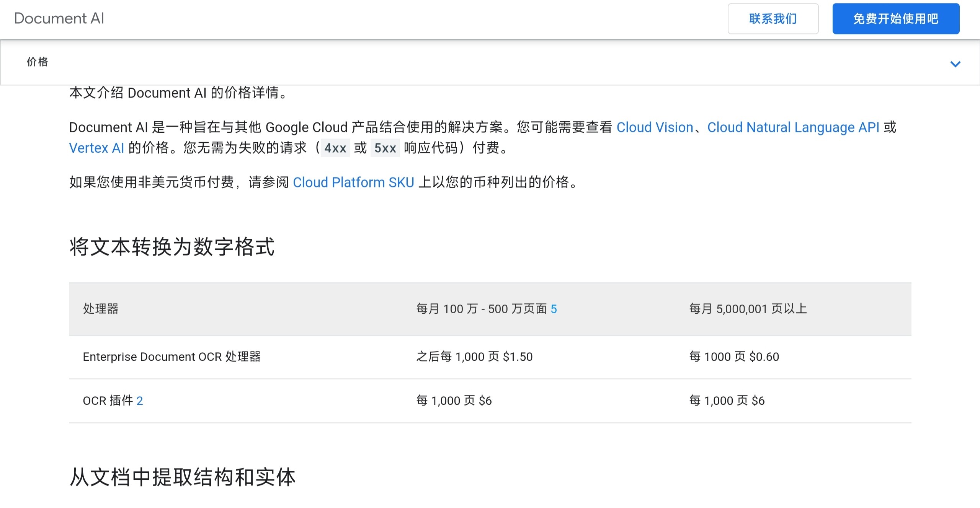The height and width of the screenshot is (508, 980).
Task: Click footnote 5 in the table header
Action: tap(554, 309)
